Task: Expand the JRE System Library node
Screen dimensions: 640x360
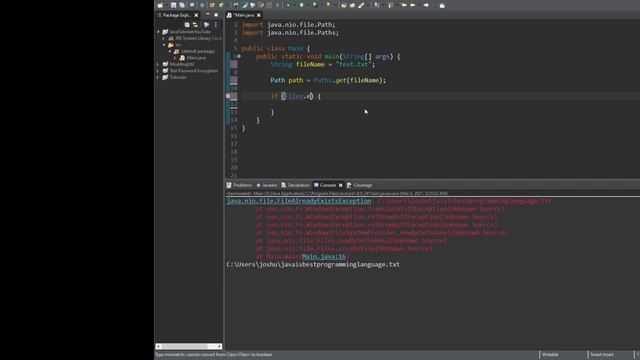Action: 164,38
